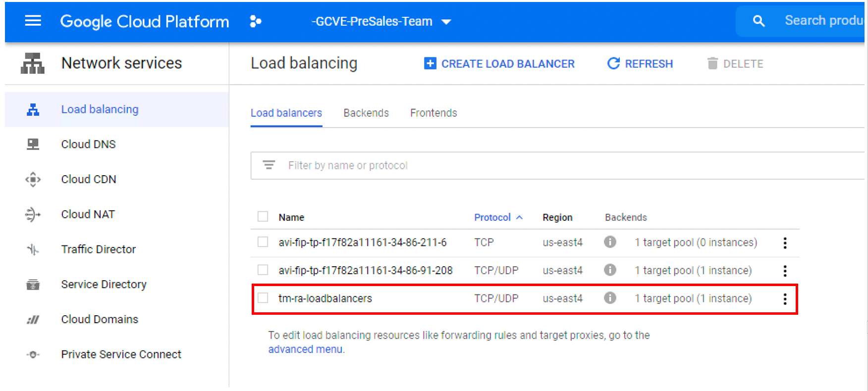Screen dimensions: 868x391
Task: Switch to the Load balancers tab
Action: point(286,113)
